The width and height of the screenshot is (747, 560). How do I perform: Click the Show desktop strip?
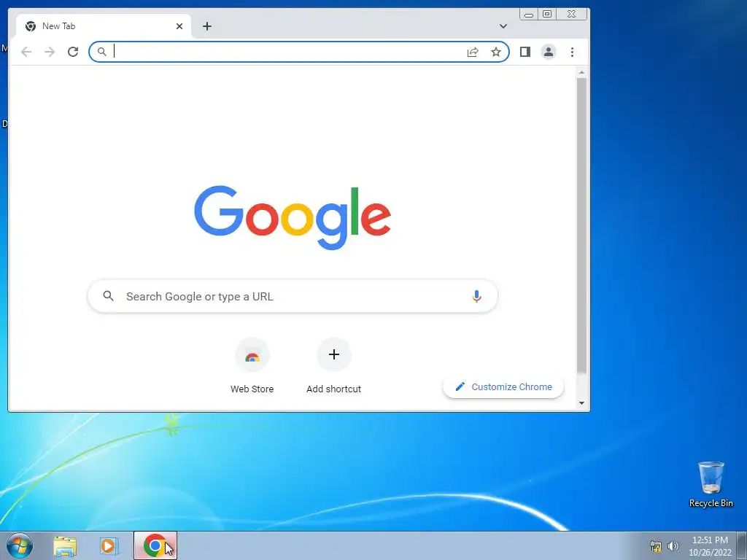coord(741,545)
